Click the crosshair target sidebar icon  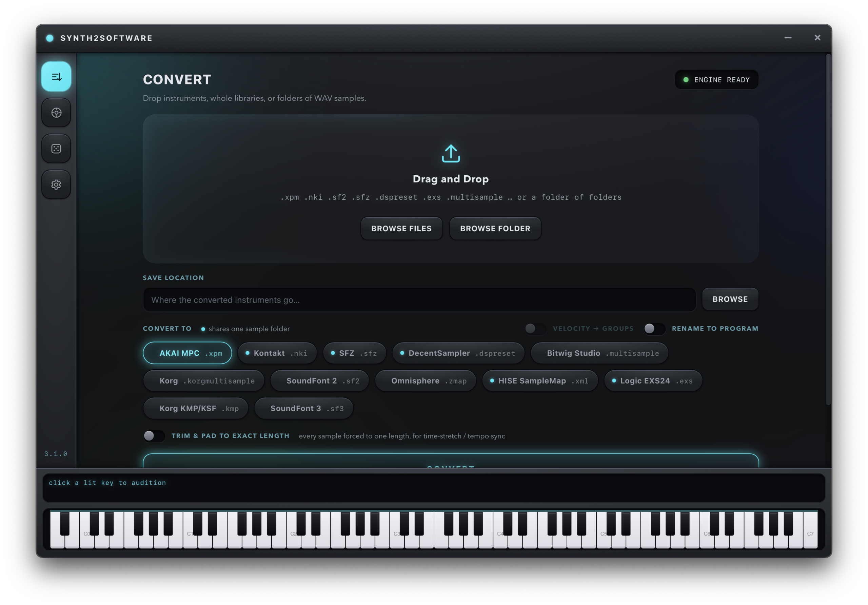56,113
